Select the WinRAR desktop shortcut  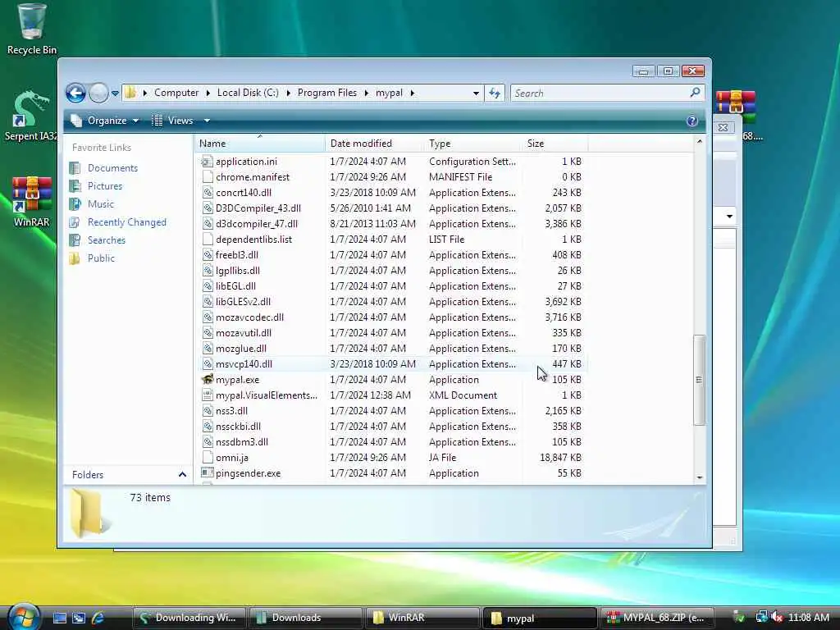click(31, 202)
